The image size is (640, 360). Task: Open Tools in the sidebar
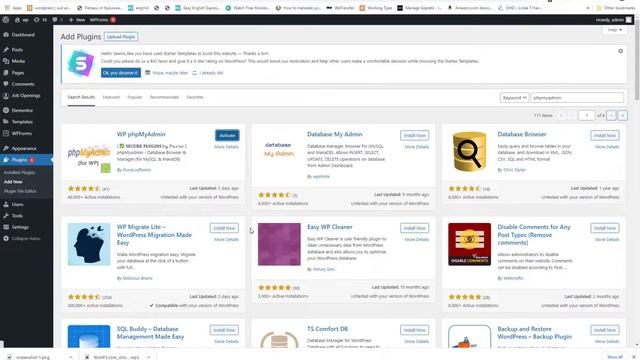tap(17, 216)
